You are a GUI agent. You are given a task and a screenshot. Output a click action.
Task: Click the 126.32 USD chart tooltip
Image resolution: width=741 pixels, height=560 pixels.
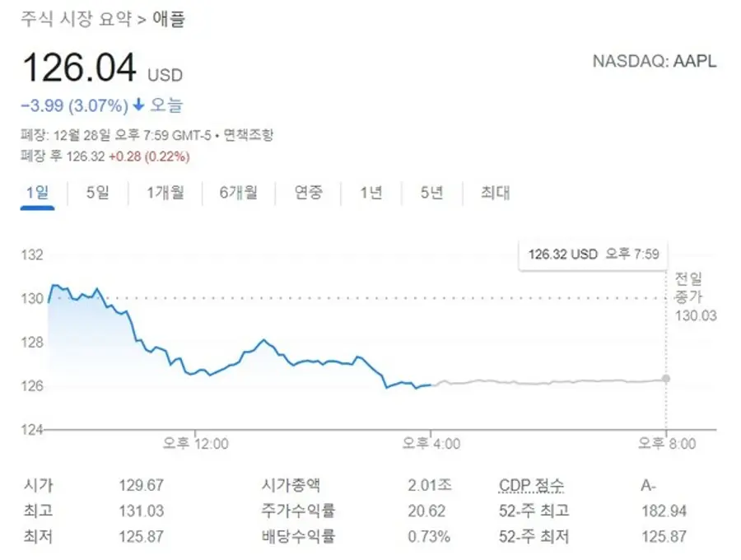point(594,254)
